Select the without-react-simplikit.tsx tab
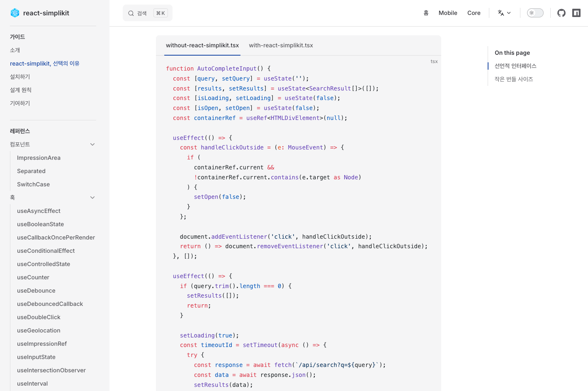 point(202,45)
